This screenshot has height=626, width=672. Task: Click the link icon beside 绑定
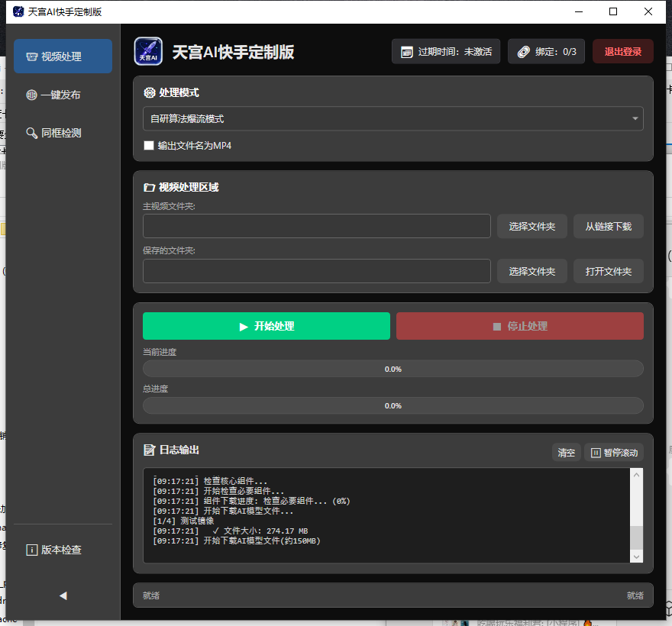(522, 52)
